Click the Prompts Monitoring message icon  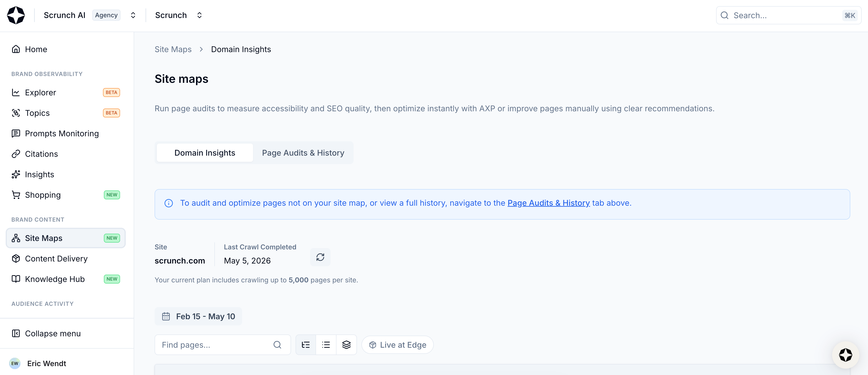16,134
